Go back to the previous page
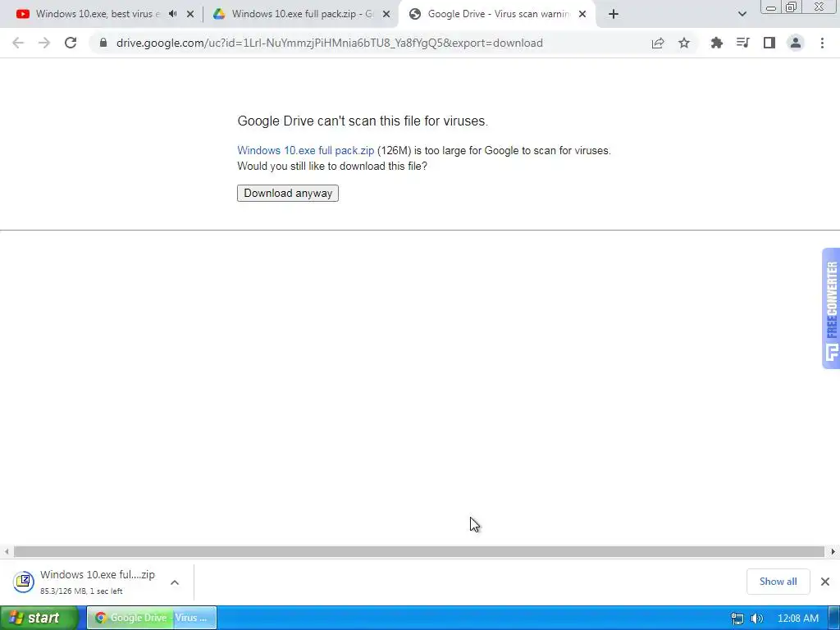 18,43
